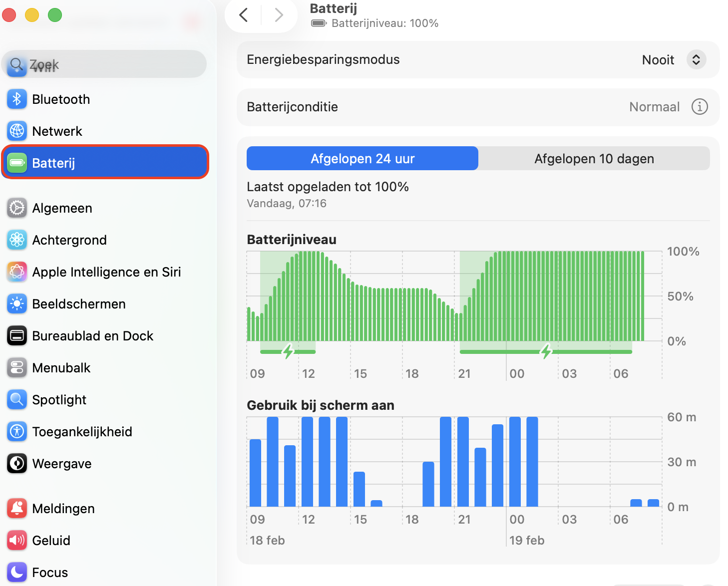Image resolution: width=728 pixels, height=586 pixels.
Task: Click the Spotlight magnifier icon
Action: (16, 399)
